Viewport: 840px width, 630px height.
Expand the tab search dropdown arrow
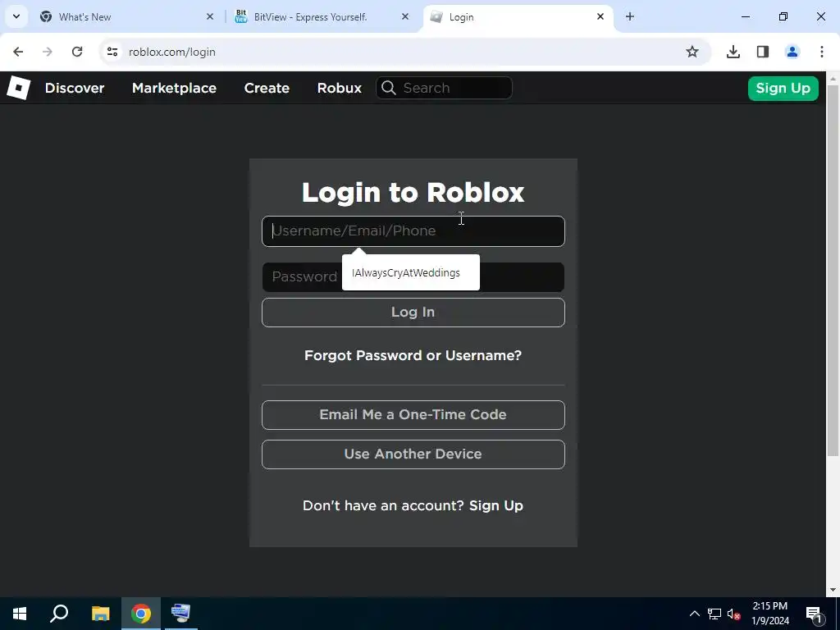coord(16,16)
